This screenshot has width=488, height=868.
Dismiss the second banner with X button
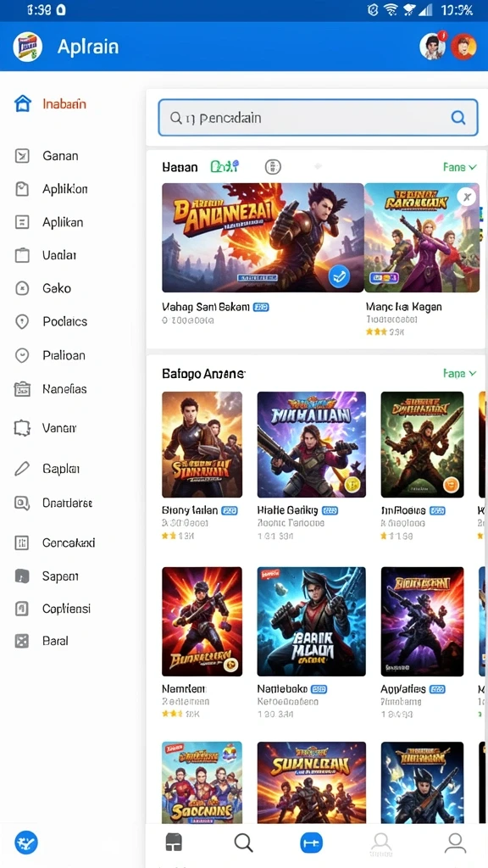467,197
